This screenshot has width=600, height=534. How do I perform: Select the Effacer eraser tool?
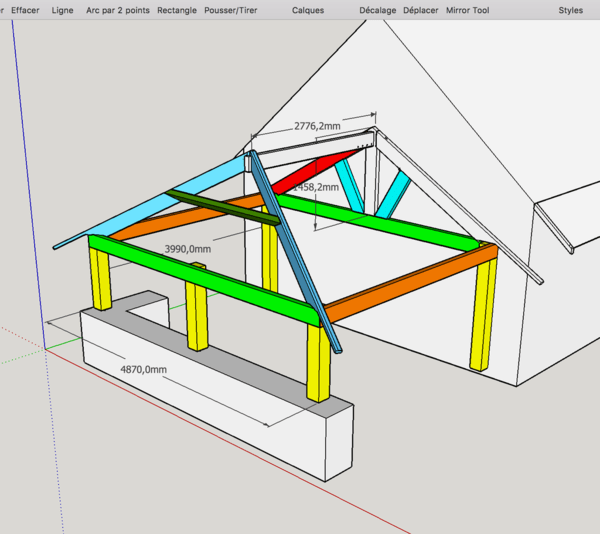point(25,10)
